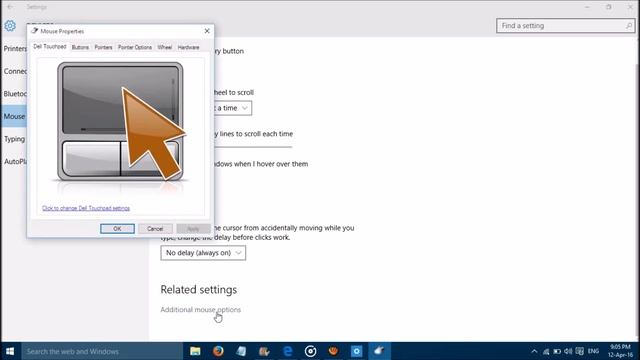Show hidden system tray icons
640x360 pixels.
click(x=534, y=351)
